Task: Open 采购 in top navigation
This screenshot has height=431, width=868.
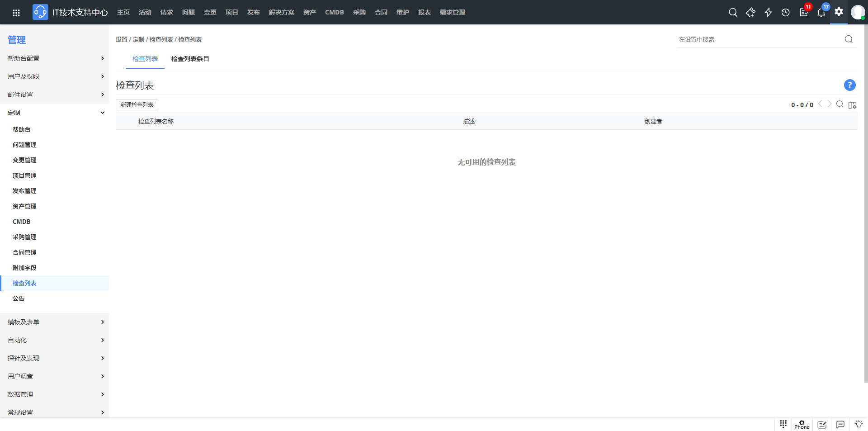Action: 359,12
